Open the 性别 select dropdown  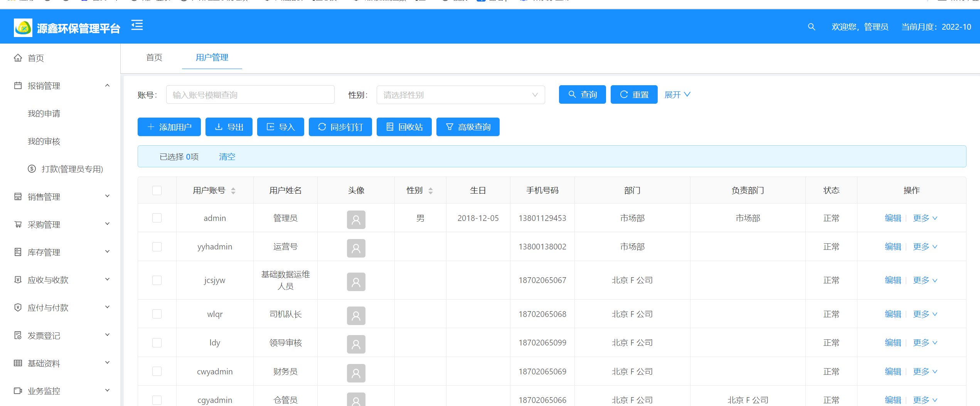[x=461, y=95]
